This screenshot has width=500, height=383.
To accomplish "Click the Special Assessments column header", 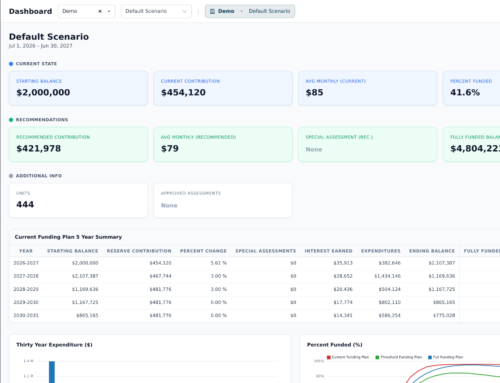I will (266, 251).
